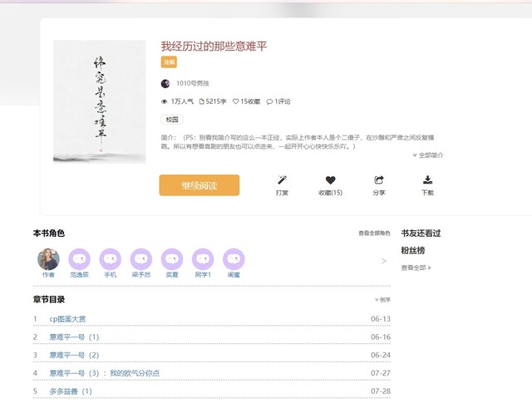Viewport: 532px width, 403px height.
Task: Expand the 全部简介 full synopsis
Action: pos(427,155)
